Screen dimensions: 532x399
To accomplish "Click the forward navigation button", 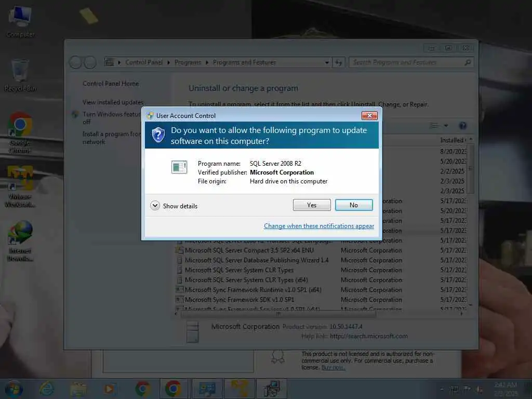I will click(90, 62).
